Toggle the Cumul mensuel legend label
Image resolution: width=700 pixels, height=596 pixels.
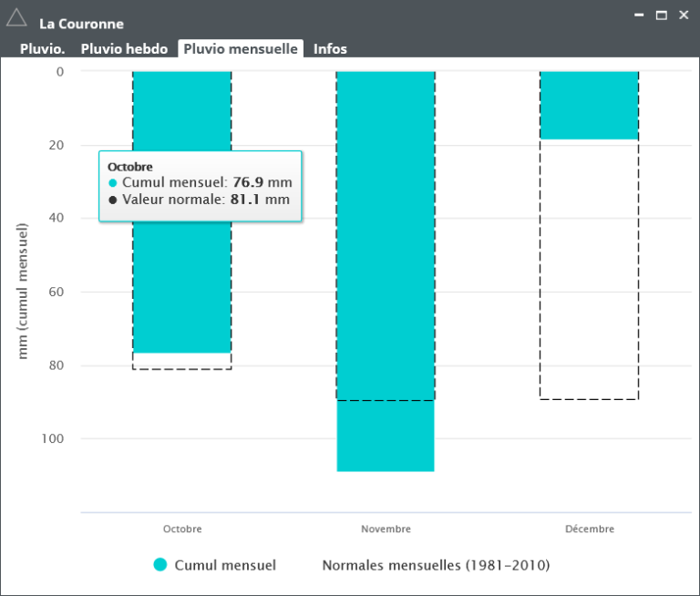224,565
